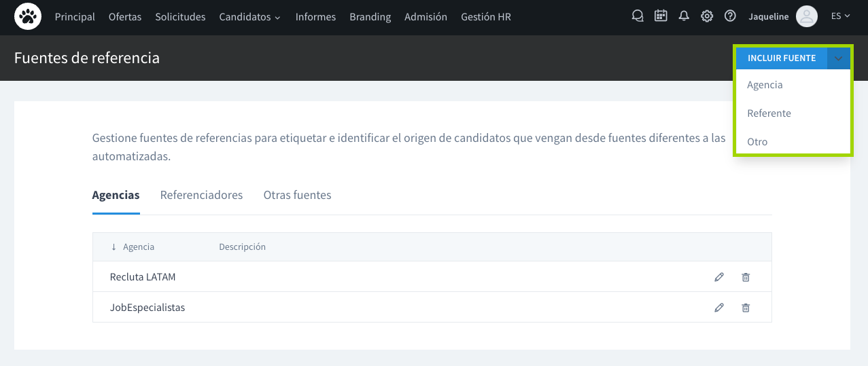Viewport: 868px width, 366px height.
Task: Open the ES language selector
Action: [840, 16]
